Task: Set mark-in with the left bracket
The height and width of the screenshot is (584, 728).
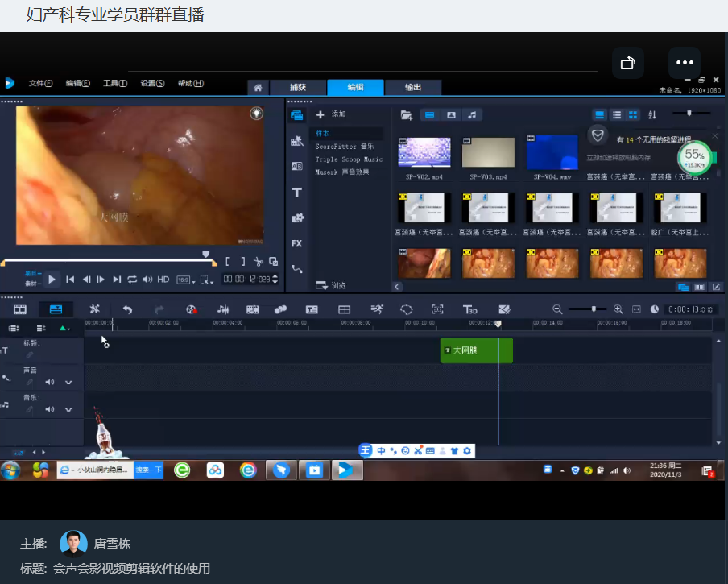Action: (x=227, y=262)
